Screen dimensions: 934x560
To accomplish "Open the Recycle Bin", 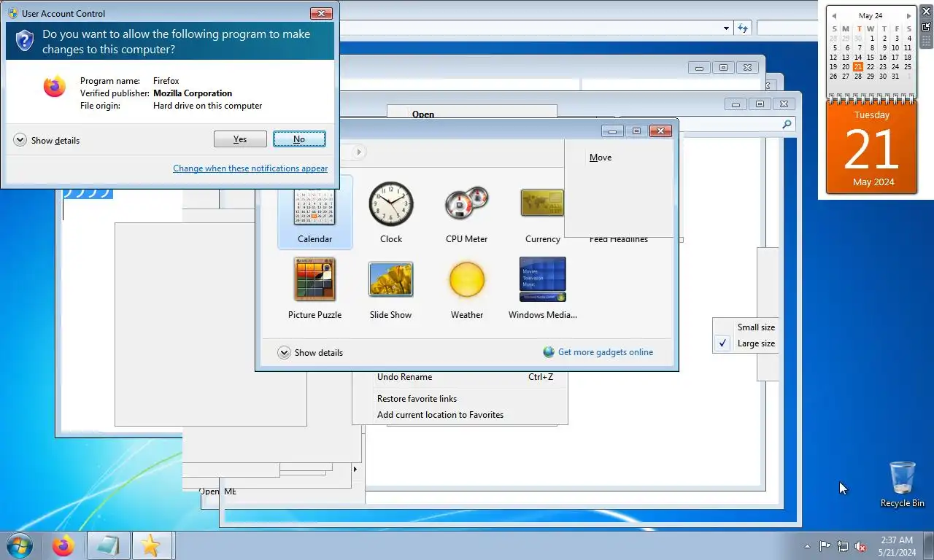I will pos(903,484).
